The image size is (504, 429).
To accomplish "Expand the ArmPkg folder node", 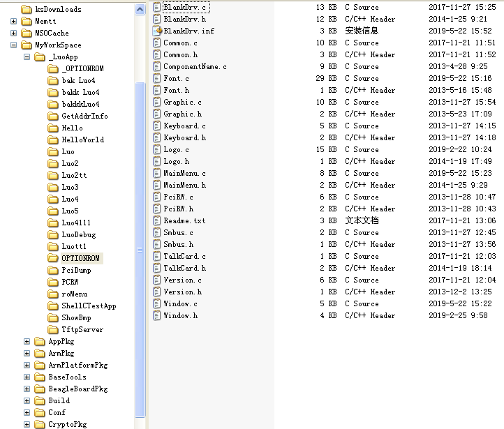I will click(27, 353).
